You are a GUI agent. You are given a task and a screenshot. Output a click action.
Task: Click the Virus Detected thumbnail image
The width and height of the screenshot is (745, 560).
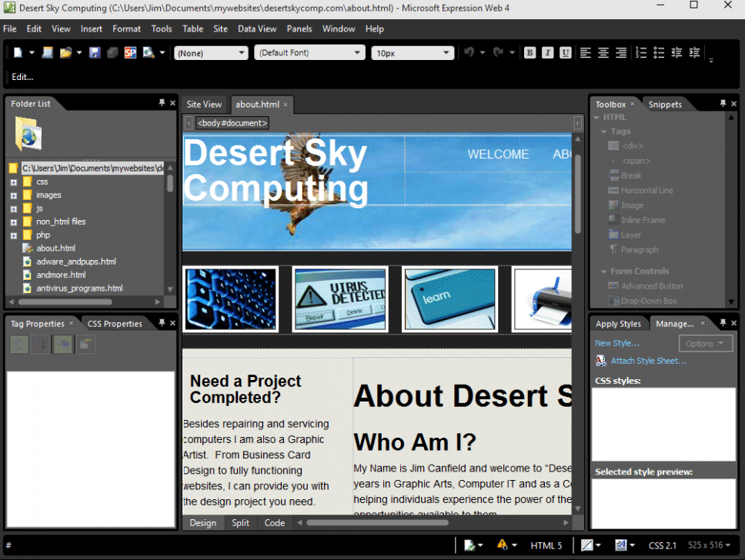(x=340, y=299)
